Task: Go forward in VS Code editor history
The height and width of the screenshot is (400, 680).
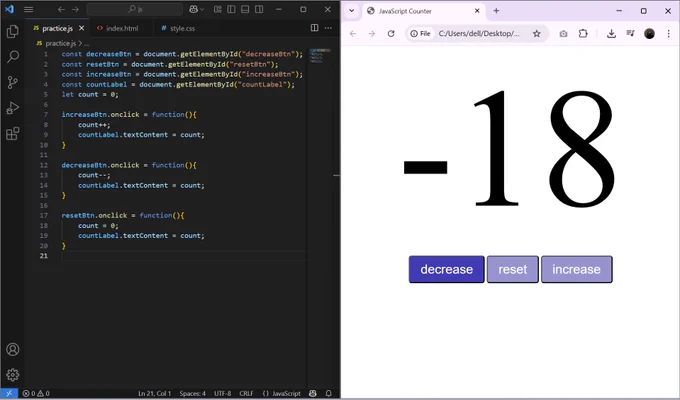Action: pyautogui.click(x=75, y=9)
